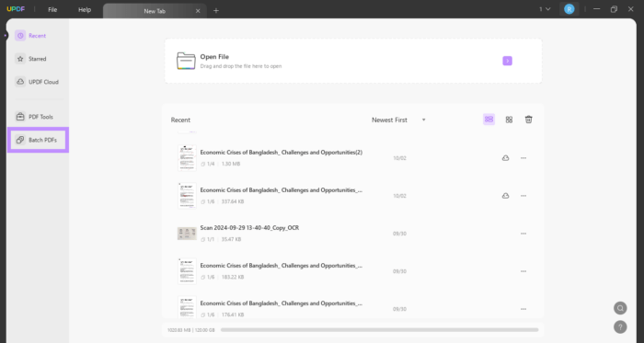Viewport: 644px width, 343px height.
Task: Open the File menu
Action: [x=52, y=9]
